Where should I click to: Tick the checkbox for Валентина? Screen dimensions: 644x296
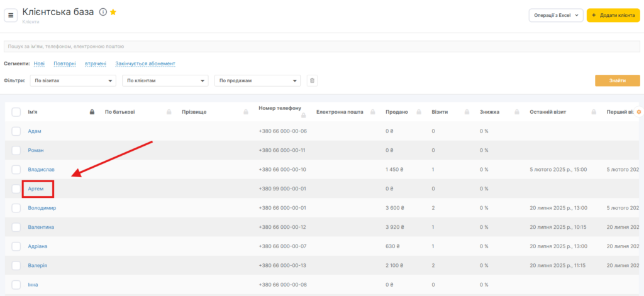[x=16, y=227]
